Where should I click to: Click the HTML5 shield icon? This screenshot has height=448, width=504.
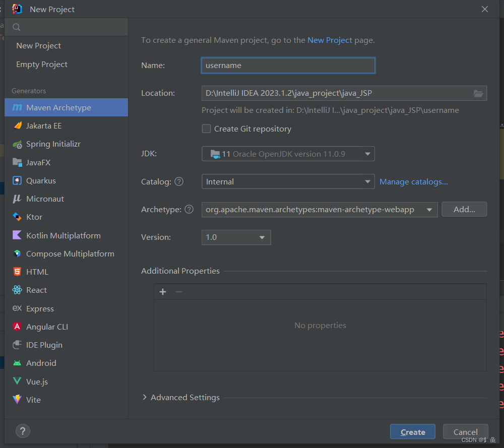[17, 272]
